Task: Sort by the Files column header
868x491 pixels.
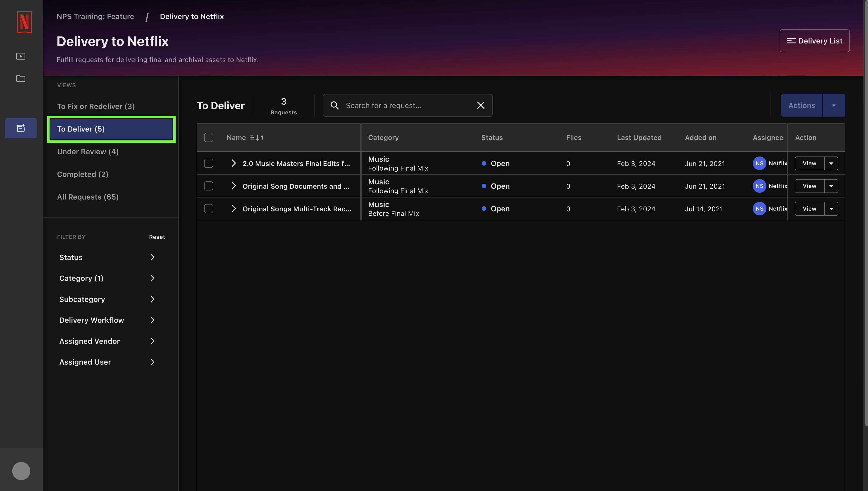Action: 573,138
